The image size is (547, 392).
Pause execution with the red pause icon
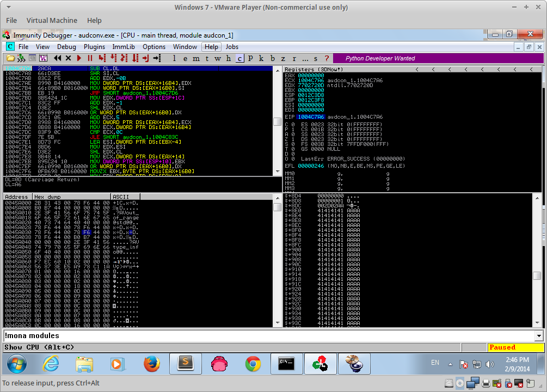(x=90, y=58)
